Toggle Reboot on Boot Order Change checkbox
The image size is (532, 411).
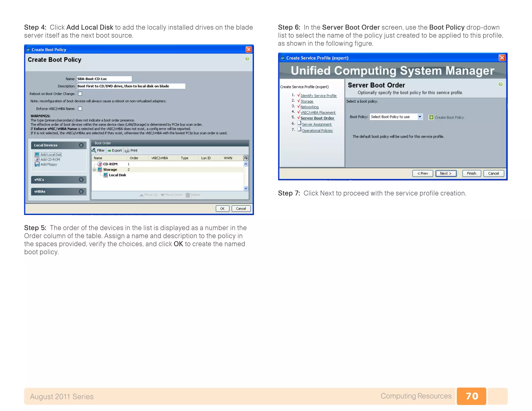coord(80,94)
